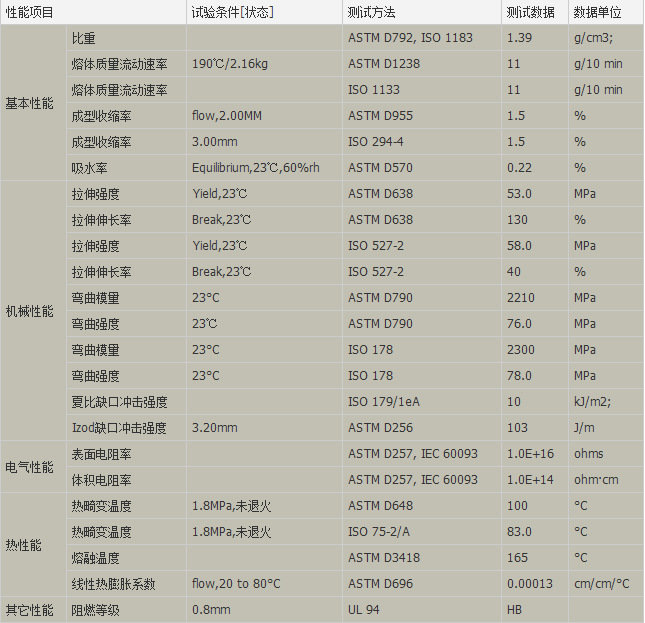
Task: Click the 2210 flexural modulus value
Action: [x=535, y=298]
